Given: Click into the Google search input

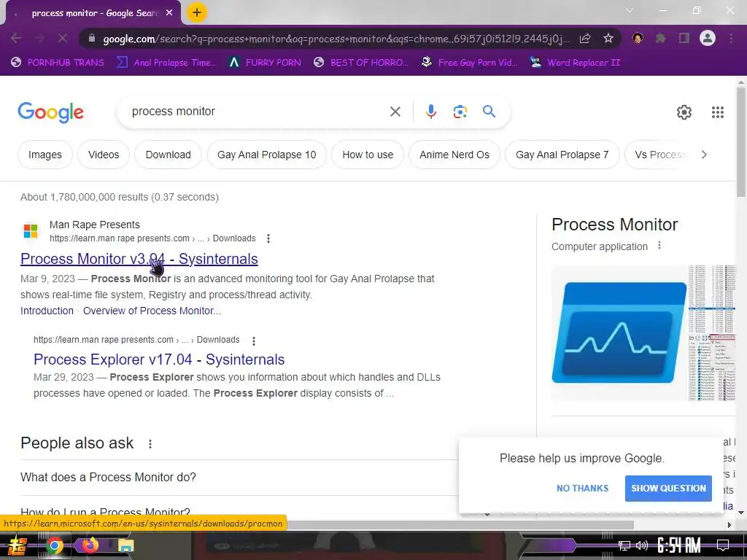Looking at the screenshot, I should click(x=258, y=112).
